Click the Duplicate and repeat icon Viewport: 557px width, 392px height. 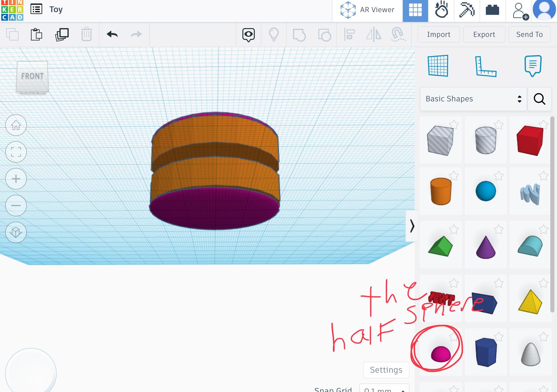(x=62, y=35)
